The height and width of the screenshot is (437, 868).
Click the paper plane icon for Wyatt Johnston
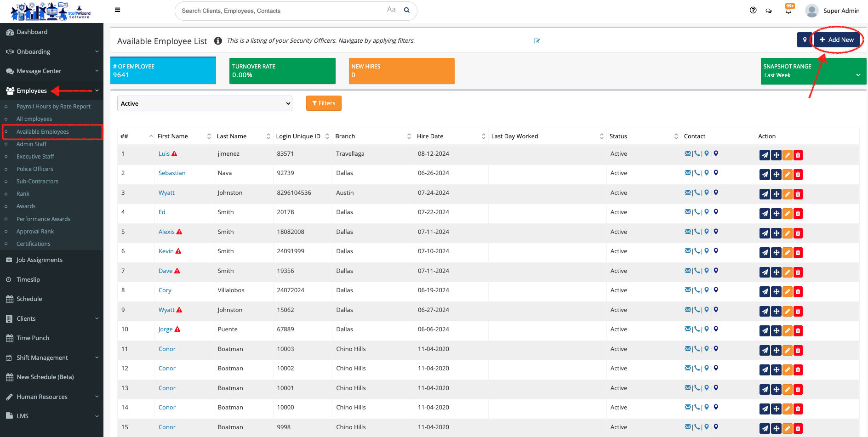pyautogui.click(x=765, y=194)
